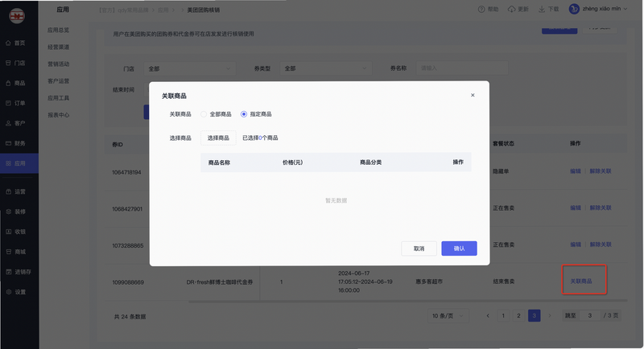Go to page 2 in pagination
The width and height of the screenshot is (644, 349).
(x=518, y=316)
